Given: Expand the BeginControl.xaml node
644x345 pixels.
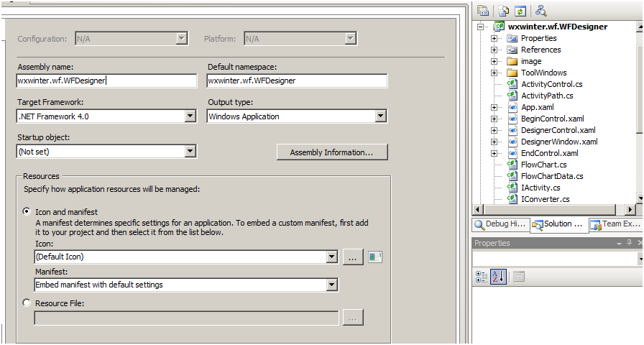Looking at the screenshot, I should coord(494,119).
